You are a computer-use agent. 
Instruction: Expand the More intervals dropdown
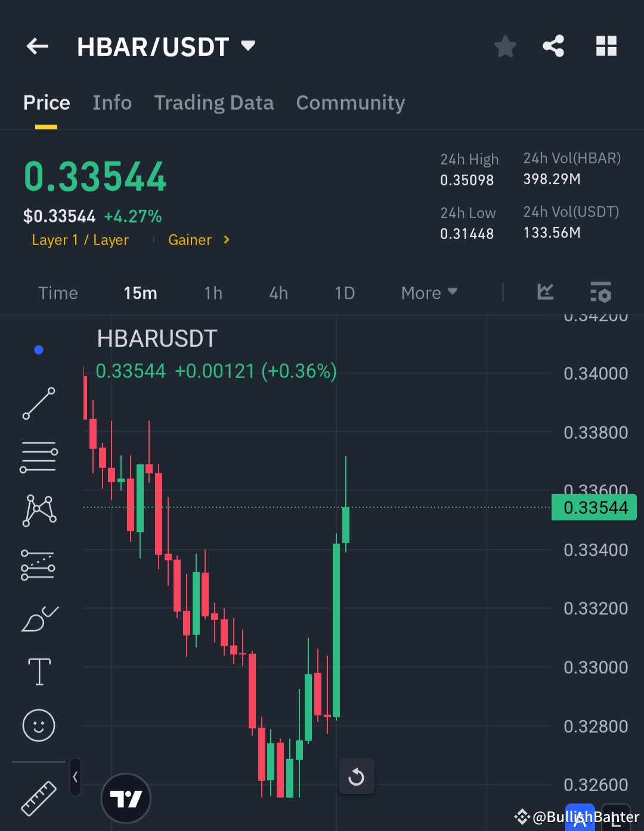(428, 293)
